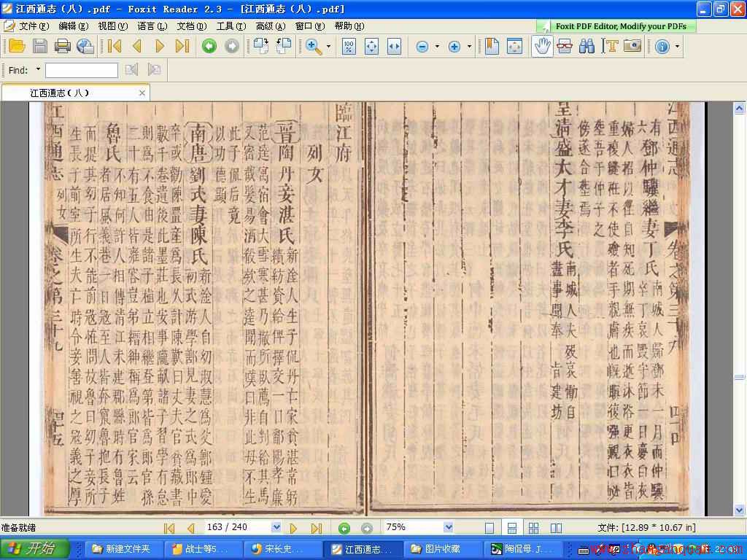747x560 pixels.
Task: Open the 工具(T) menu
Action: [x=231, y=26]
